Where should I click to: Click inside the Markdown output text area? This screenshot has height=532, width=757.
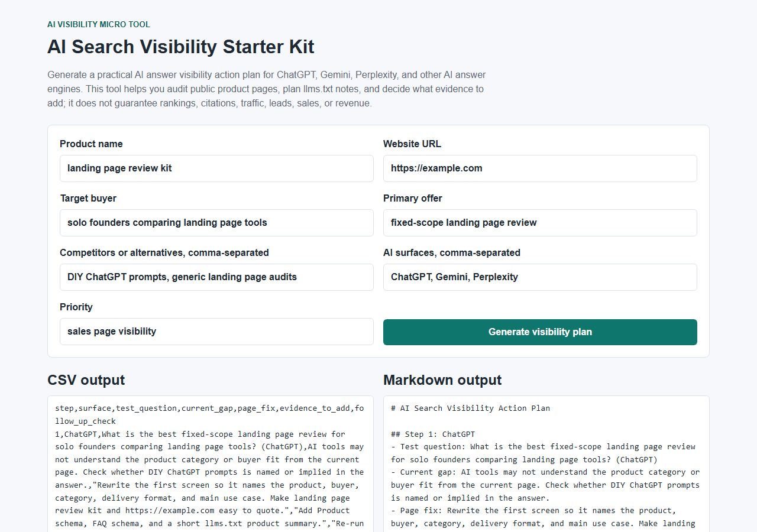546,464
